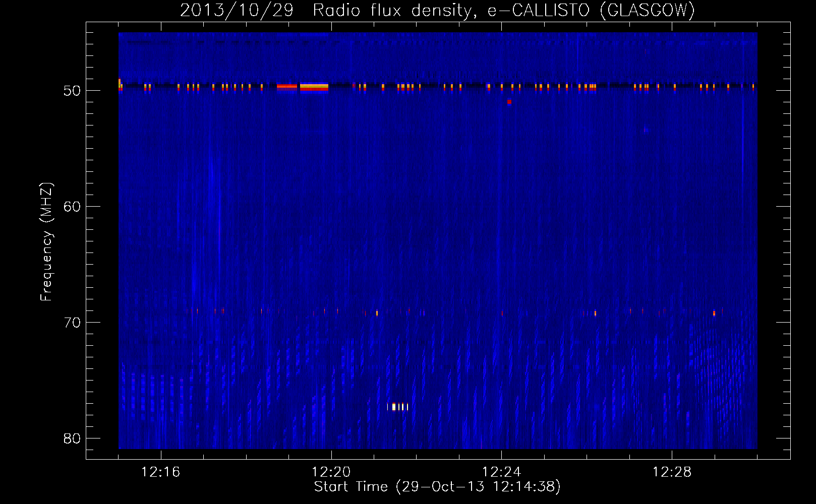
Task: Click the "Start Time (29-Oct-13 12:14:38)" label
Action: [x=437, y=487]
